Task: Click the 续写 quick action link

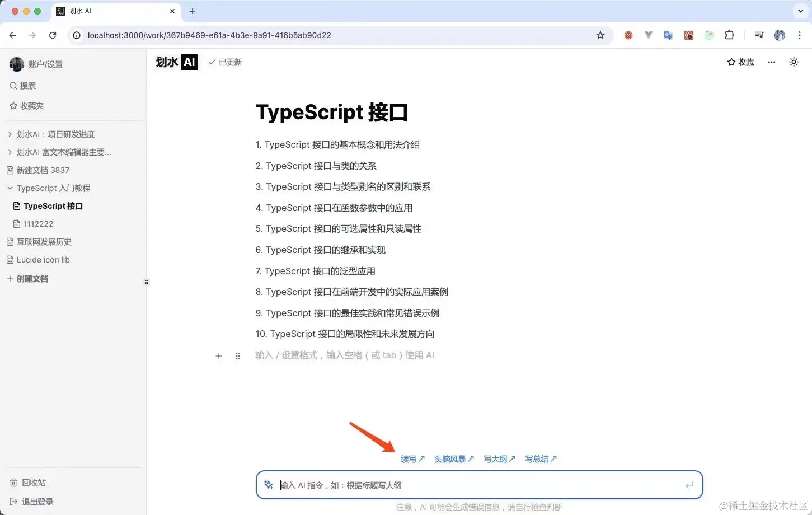Action: pos(412,459)
